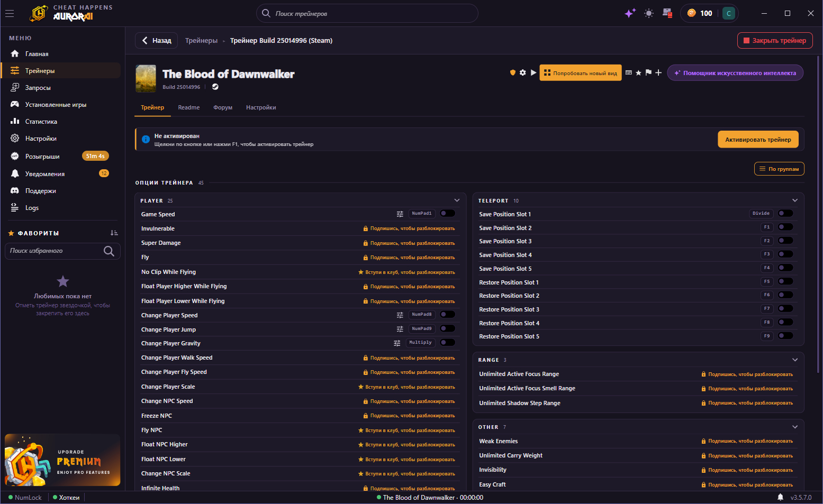The image size is (823, 504).
Task: Click the Закрыть трейнер button
Action: tap(775, 41)
